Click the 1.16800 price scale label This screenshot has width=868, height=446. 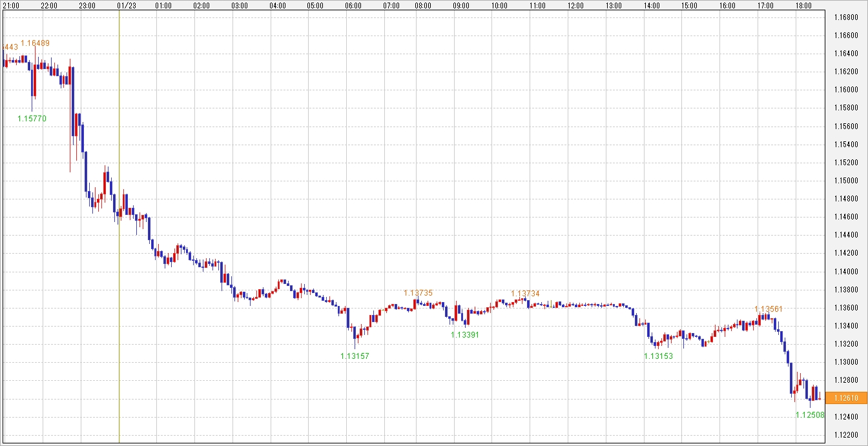coord(845,17)
